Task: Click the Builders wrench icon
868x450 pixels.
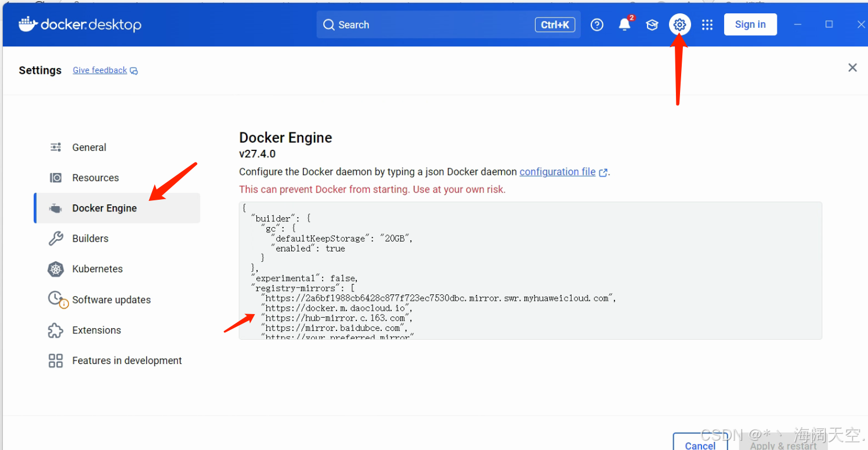Action: pos(56,239)
